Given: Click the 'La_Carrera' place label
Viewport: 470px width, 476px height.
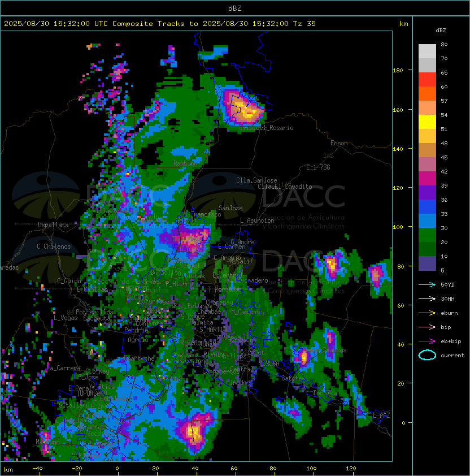Looking at the screenshot, I should 64,368.
